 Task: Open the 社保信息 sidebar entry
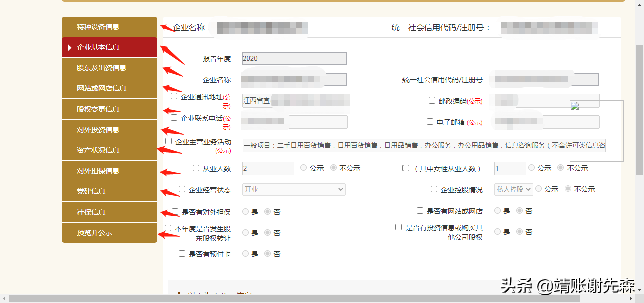109,212
